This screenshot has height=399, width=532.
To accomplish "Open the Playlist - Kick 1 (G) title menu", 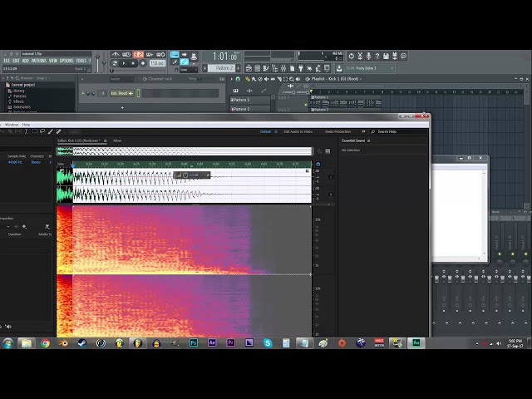I will click(x=334, y=79).
